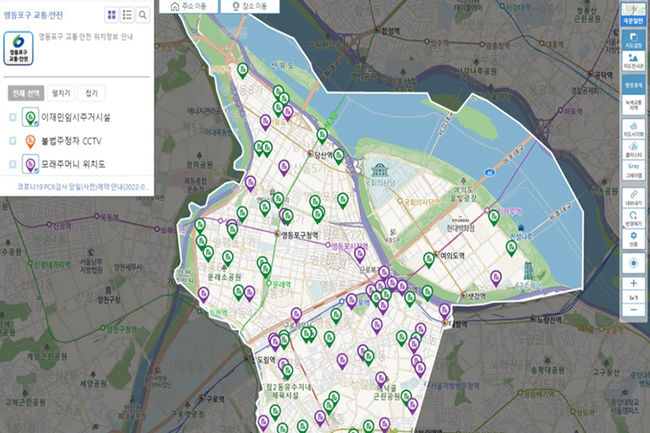650x433 pixels.
Task: Switch to list view in the panel header
Action: pos(127,15)
